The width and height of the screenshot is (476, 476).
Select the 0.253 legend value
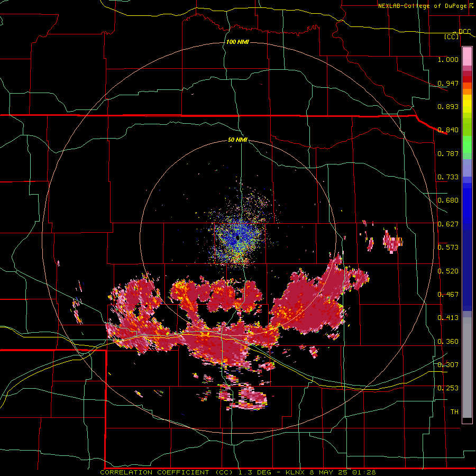[x=448, y=388]
